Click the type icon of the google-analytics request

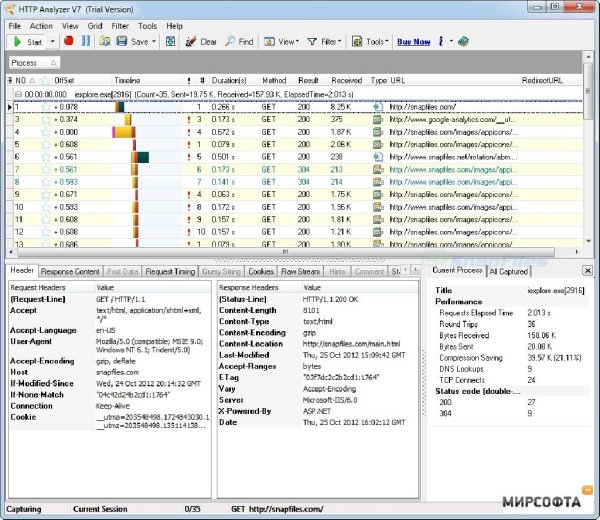tap(378, 119)
